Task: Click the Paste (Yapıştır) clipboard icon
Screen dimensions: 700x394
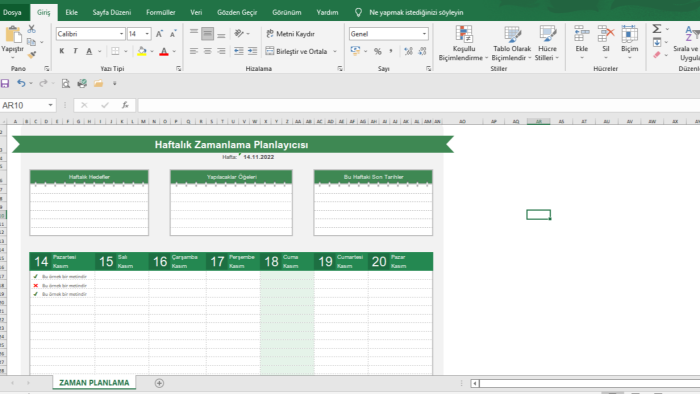Action: pyautogui.click(x=13, y=35)
